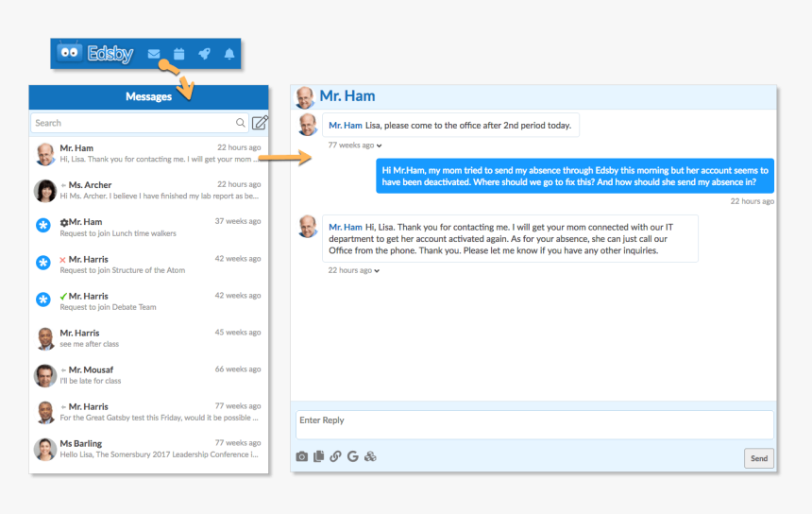This screenshot has height=514, width=812.
Task: Expand the '77 weeks ago' message dropdown
Action: [x=379, y=146]
